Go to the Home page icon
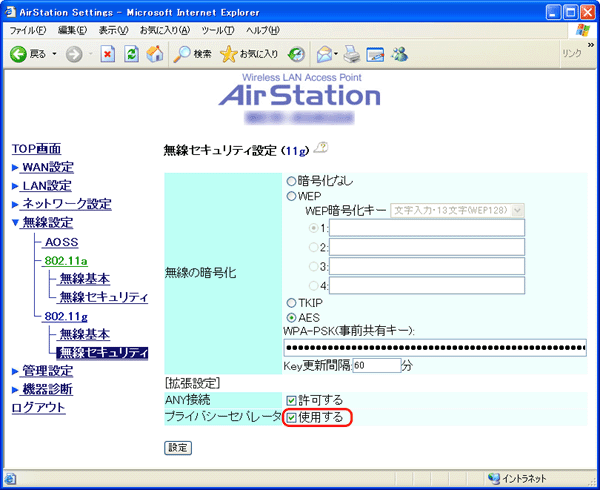 click(155, 54)
